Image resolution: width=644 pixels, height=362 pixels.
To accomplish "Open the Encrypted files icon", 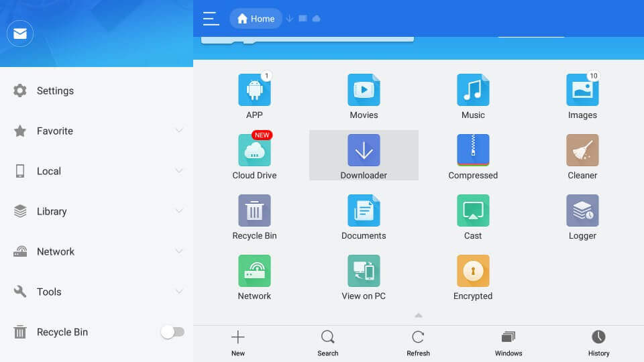I will [x=473, y=271].
